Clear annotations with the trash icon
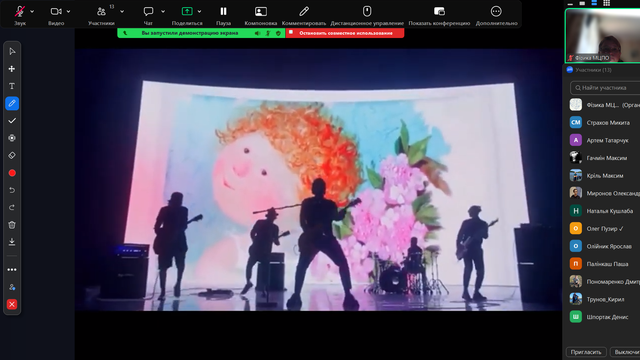This screenshot has width=640, height=360. [x=12, y=225]
